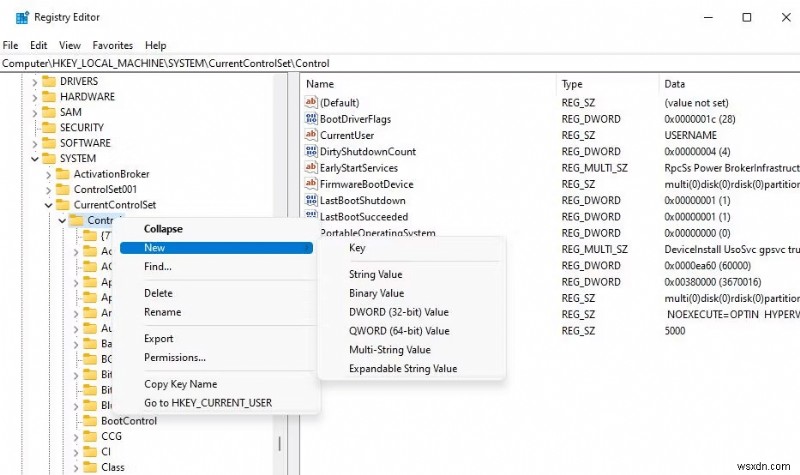Choose Collapse in the context menu

click(216, 229)
